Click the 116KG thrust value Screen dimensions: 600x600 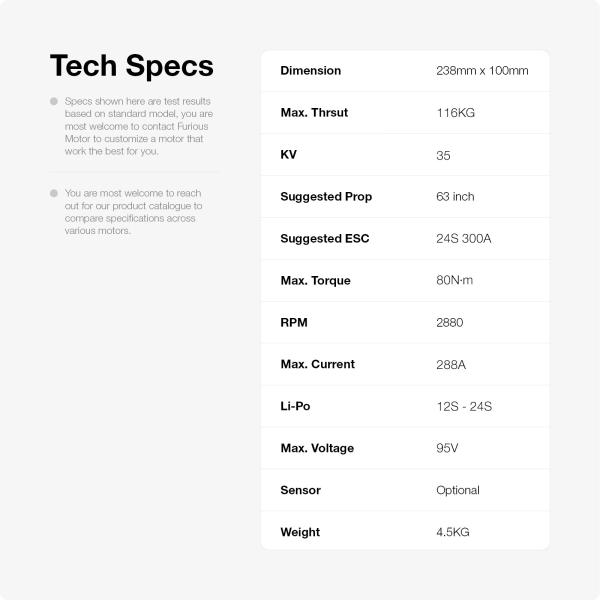455,113
